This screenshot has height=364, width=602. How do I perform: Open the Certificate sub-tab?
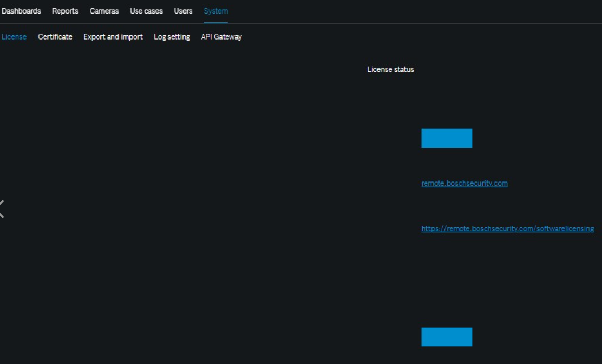[x=55, y=37]
